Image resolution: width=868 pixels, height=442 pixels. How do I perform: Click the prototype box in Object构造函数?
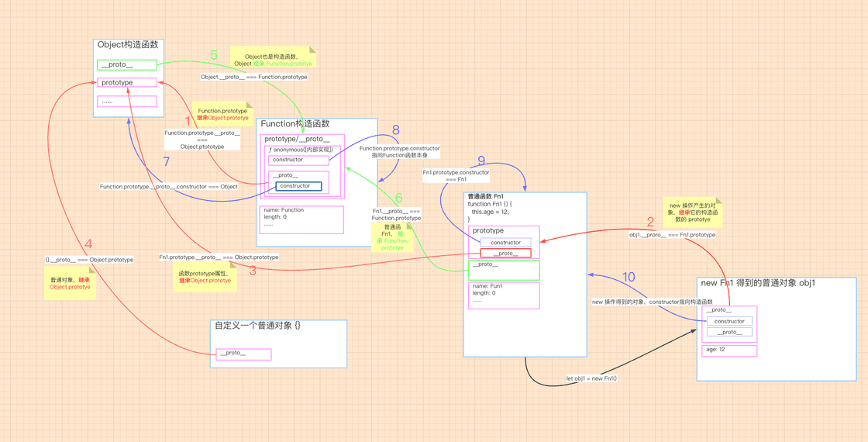[127, 82]
